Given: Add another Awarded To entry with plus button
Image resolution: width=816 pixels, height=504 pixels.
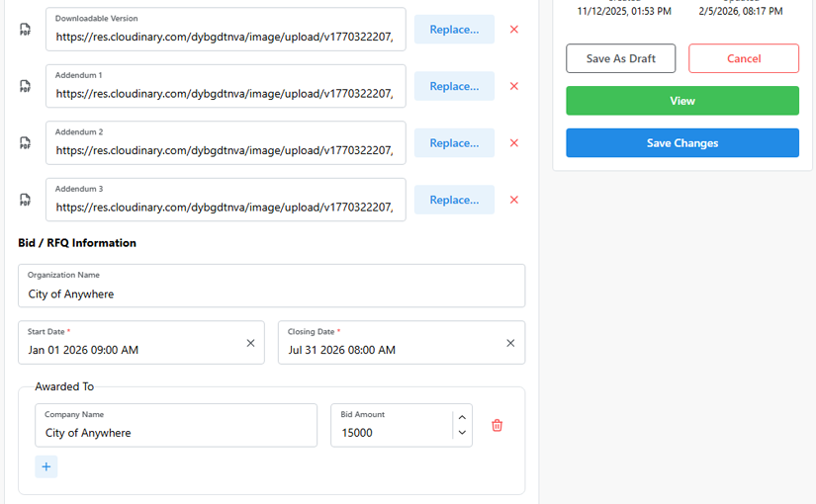Looking at the screenshot, I should click(46, 466).
